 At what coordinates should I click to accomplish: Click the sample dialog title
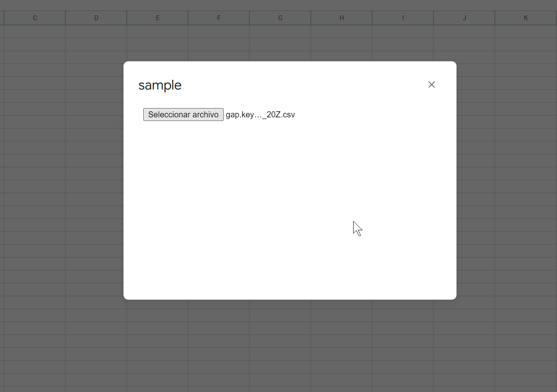tap(160, 85)
